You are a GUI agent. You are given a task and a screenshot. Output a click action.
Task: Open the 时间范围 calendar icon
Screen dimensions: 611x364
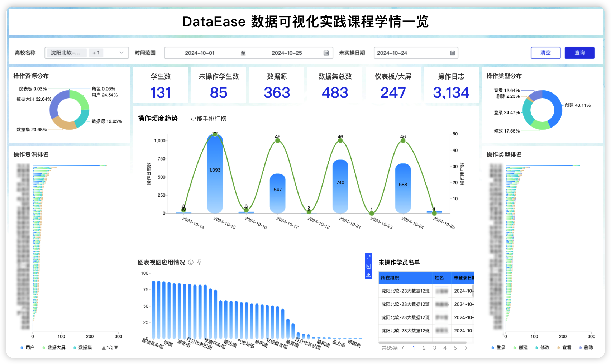pos(326,53)
